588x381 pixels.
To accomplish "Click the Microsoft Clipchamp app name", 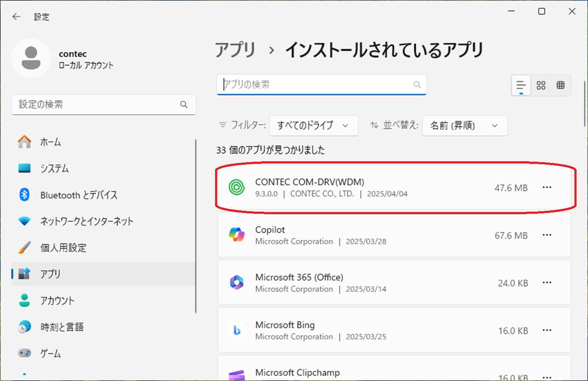I will click(x=298, y=373).
